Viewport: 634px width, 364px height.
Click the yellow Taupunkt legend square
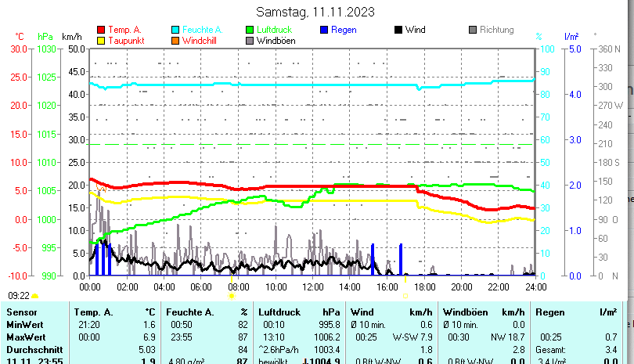click(100, 41)
